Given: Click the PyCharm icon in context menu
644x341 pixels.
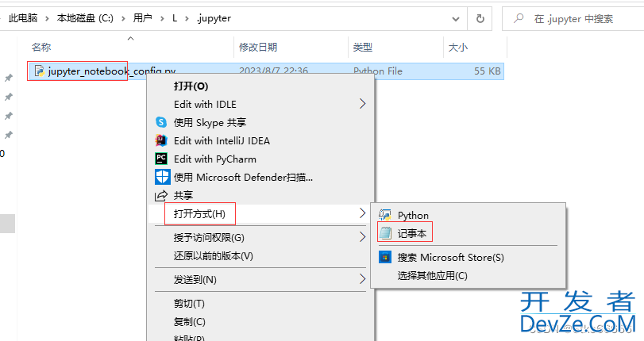Looking at the screenshot, I should pos(161,159).
